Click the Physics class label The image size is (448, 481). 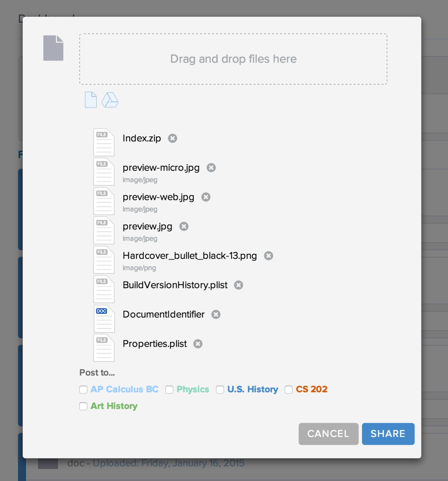pos(193,389)
